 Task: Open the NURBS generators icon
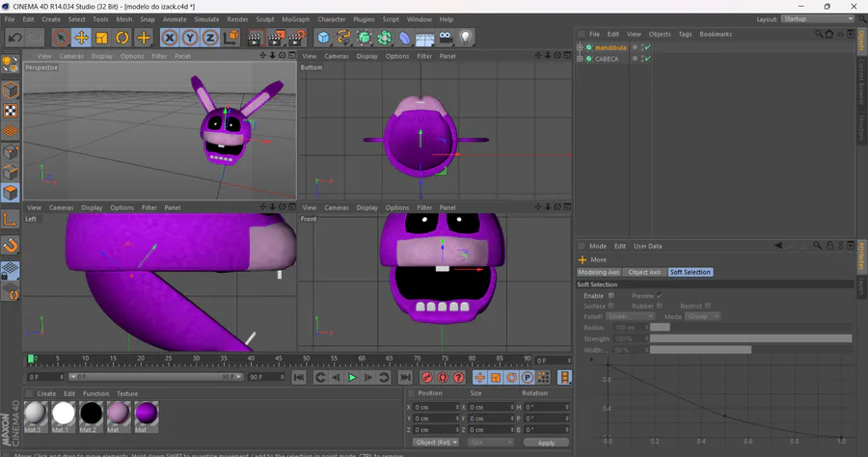click(365, 38)
